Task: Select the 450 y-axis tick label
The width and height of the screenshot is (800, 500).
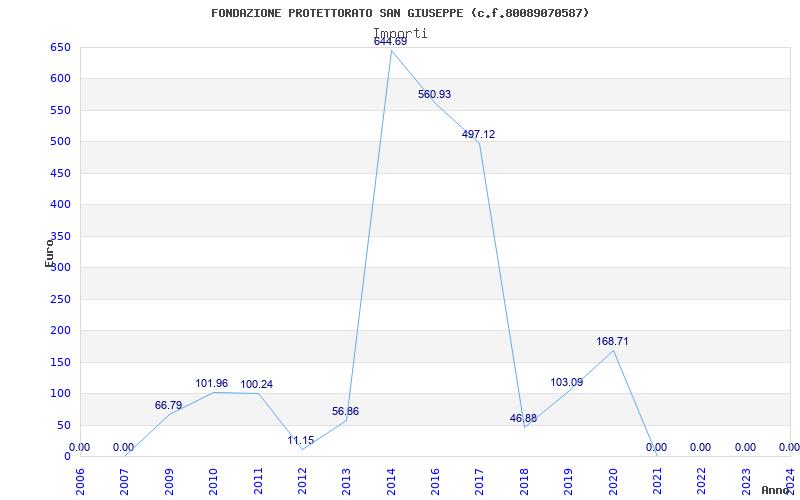Action: pos(60,173)
